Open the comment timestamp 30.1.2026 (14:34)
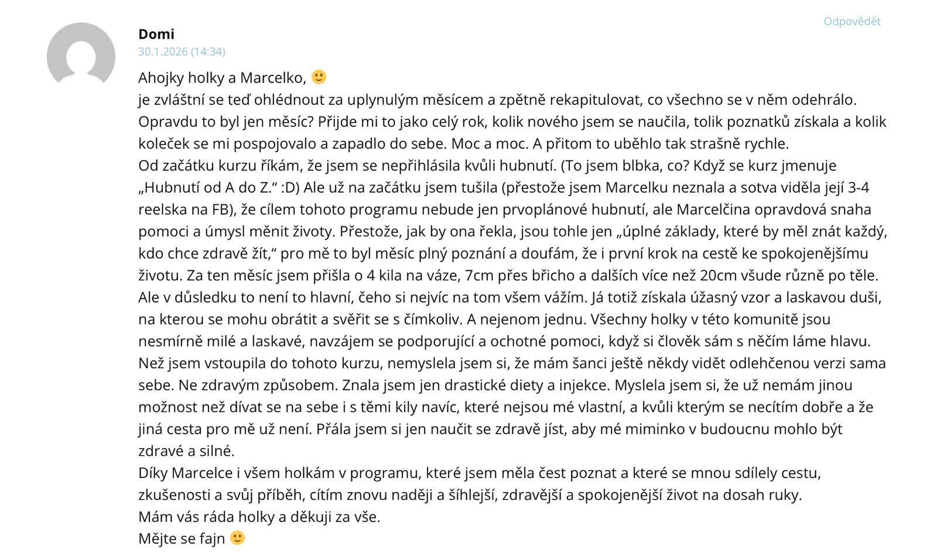 182,51
